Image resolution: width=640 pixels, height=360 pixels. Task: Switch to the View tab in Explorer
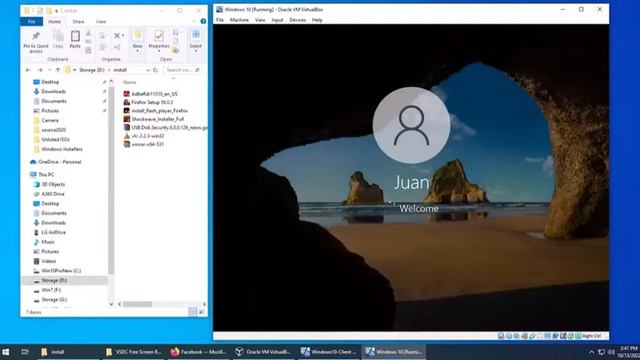point(101,22)
